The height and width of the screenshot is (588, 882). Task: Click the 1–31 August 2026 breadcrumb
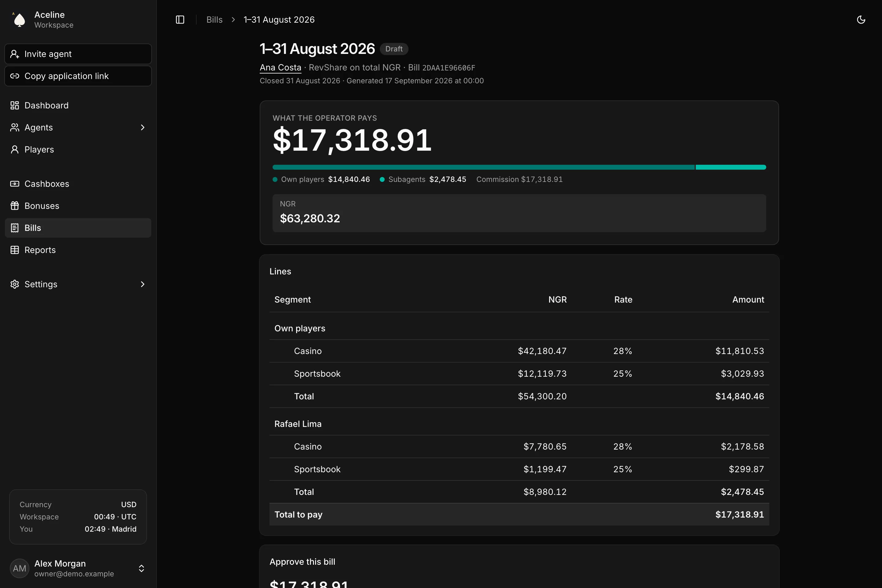279,20
